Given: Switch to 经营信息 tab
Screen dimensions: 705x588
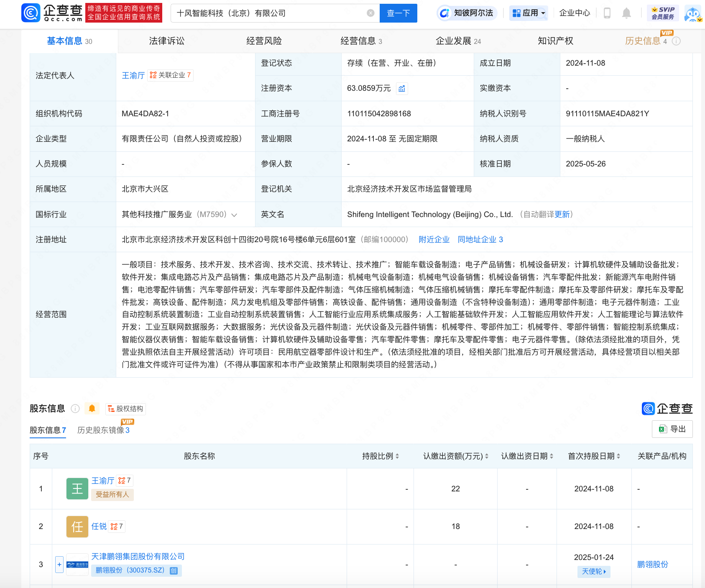Looking at the screenshot, I should click(361, 41).
